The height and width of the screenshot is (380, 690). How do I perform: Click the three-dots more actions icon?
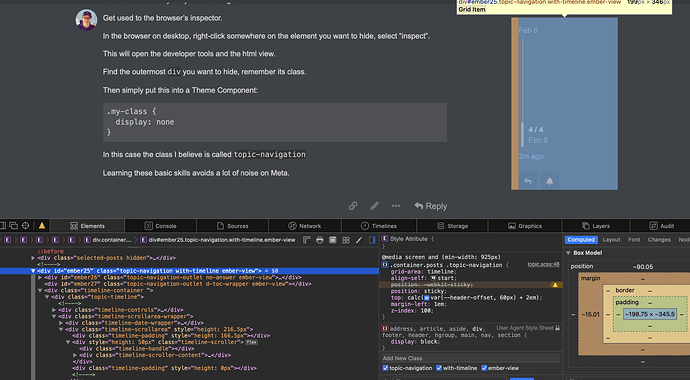tap(396, 206)
